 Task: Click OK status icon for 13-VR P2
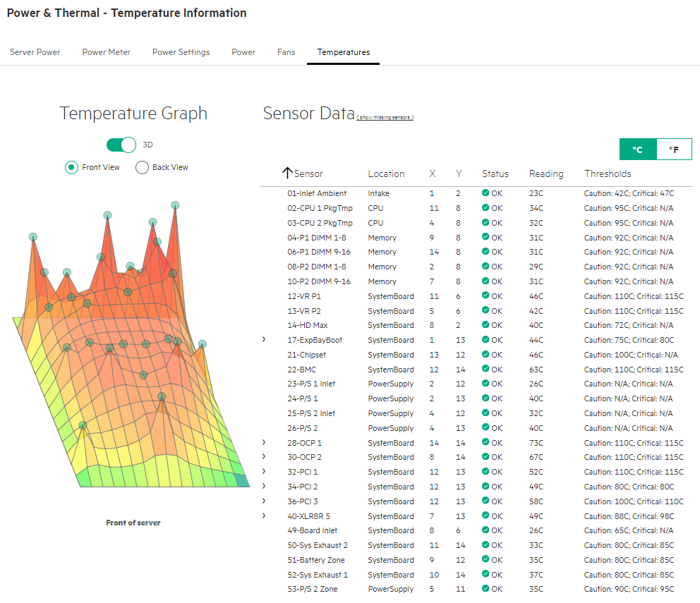click(x=485, y=310)
